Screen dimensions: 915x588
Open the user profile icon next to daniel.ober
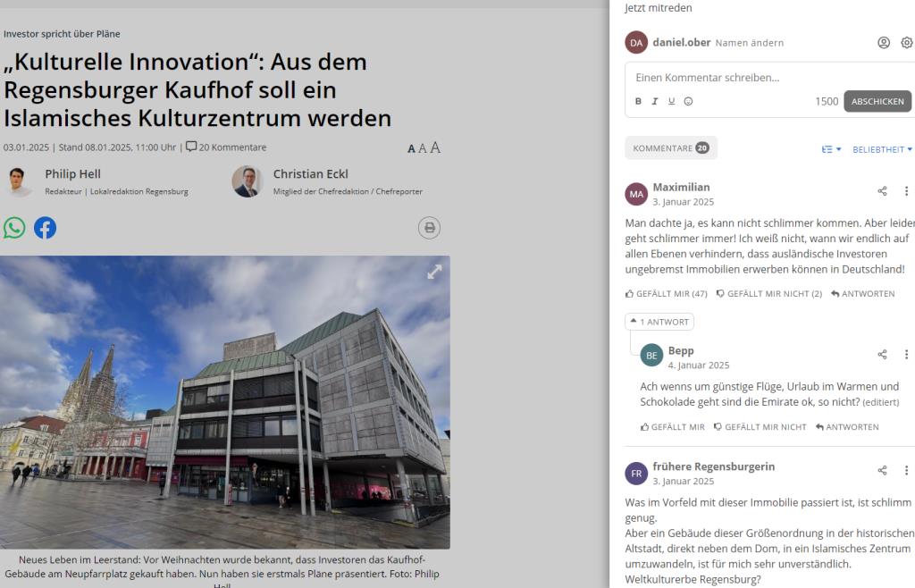884,42
